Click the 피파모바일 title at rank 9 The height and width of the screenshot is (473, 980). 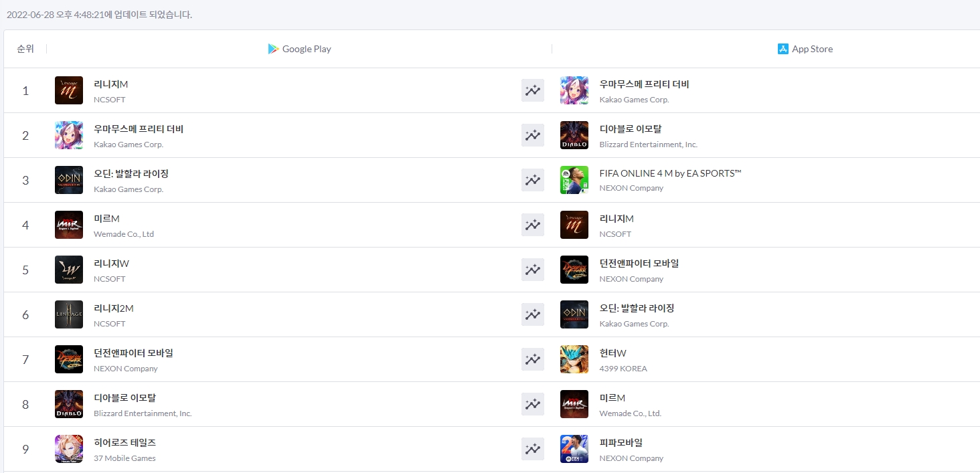tap(621, 442)
